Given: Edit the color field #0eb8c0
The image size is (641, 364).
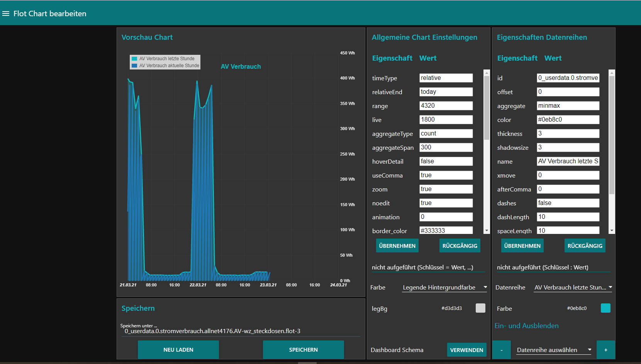Looking at the screenshot, I should (x=568, y=120).
